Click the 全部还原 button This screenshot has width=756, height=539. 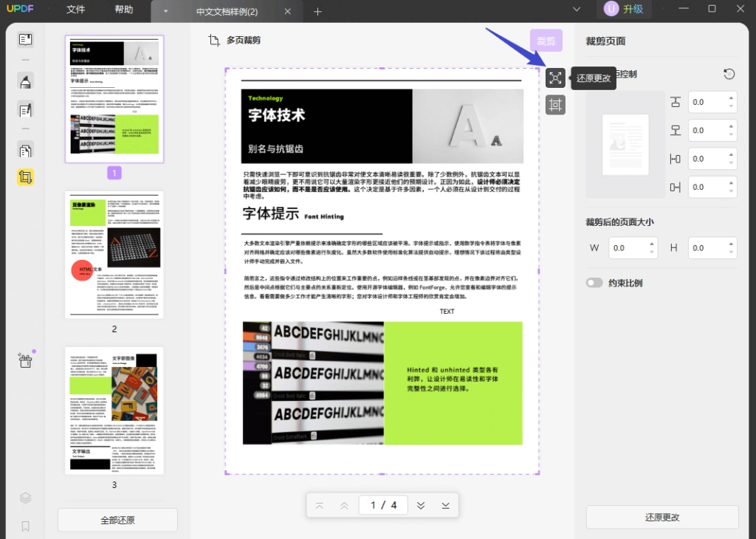pyautogui.click(x=117, y=520)
